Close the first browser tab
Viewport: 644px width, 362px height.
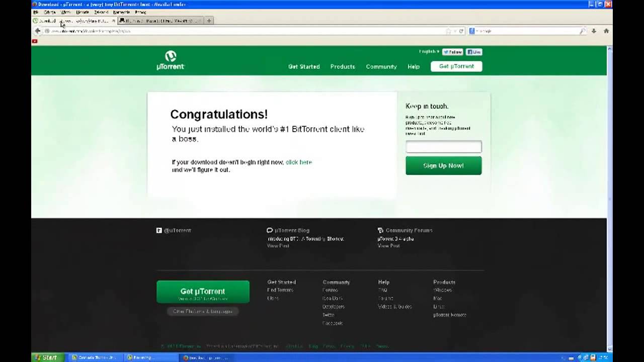click(114, 21)
